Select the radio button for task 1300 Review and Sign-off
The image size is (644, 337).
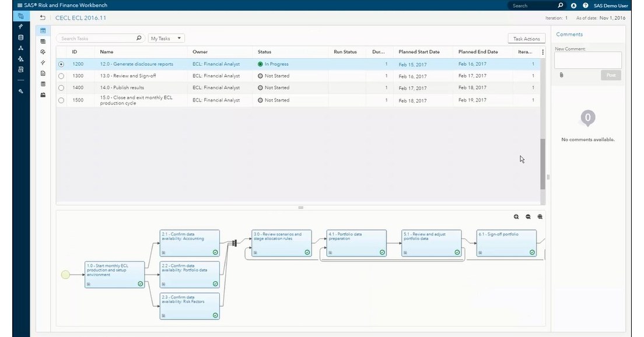(x=61, y=76)
